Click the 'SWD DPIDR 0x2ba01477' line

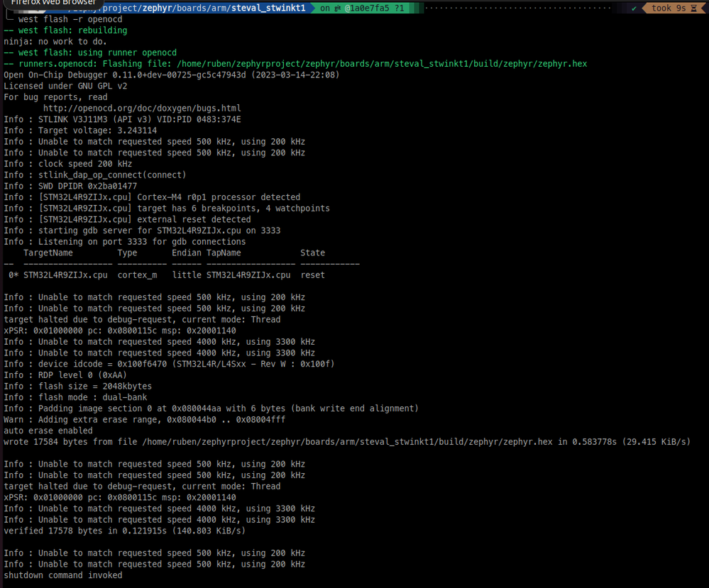click(x=70, y=186)
